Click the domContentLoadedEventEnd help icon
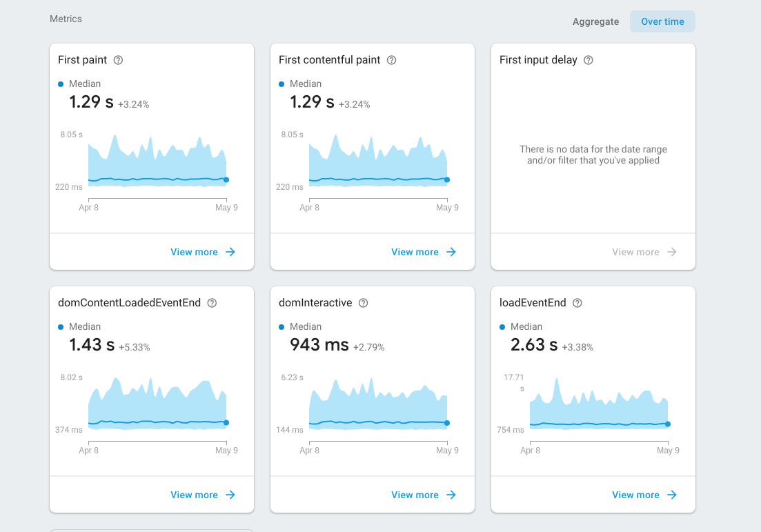Image resolution: width=761 pixels, height=532 pixels. coord(212,303)
